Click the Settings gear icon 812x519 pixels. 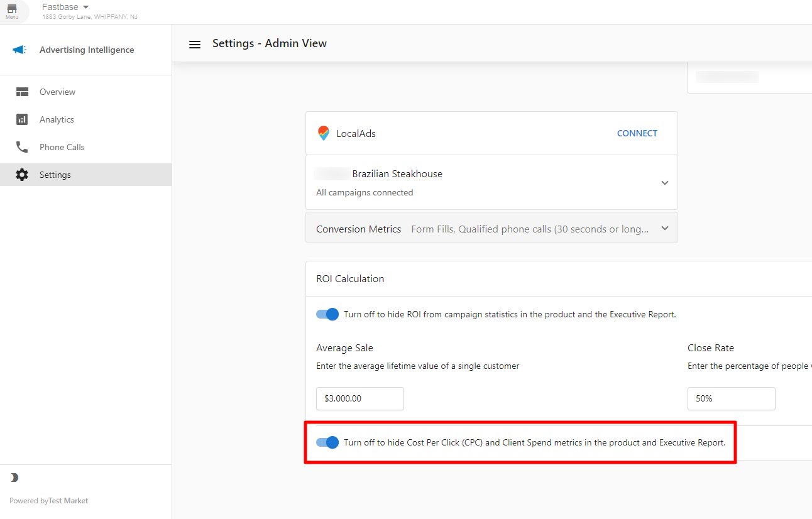(22, 175)
